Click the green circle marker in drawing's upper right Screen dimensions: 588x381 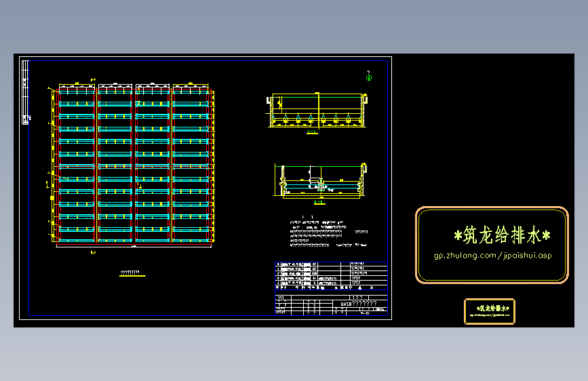[369, 78]
